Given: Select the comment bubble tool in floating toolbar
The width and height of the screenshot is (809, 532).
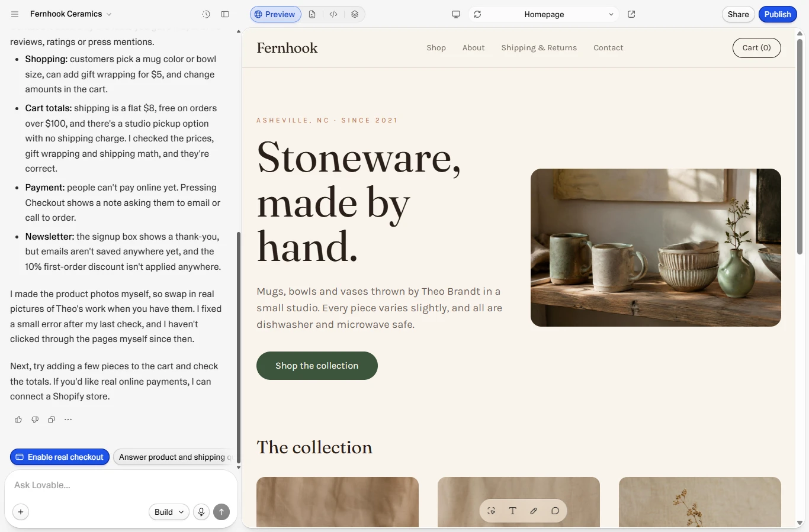Looking at the screenshot, I should coord(555,511).
